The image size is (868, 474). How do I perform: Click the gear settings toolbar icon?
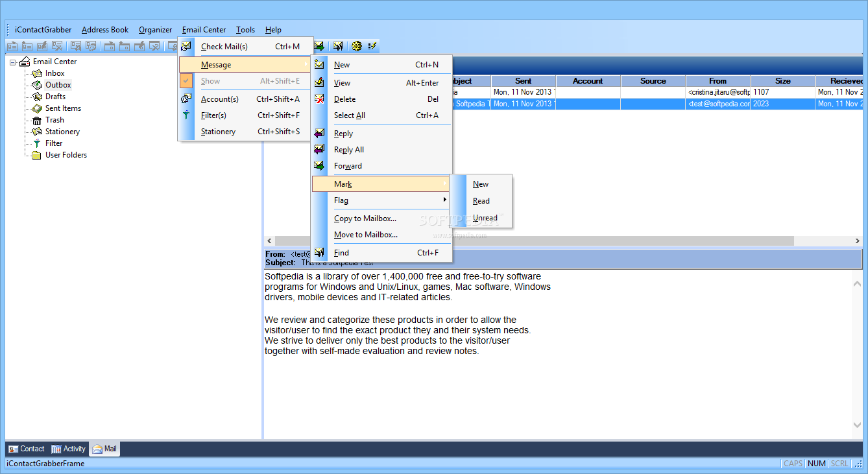click(x=357, y=46)
